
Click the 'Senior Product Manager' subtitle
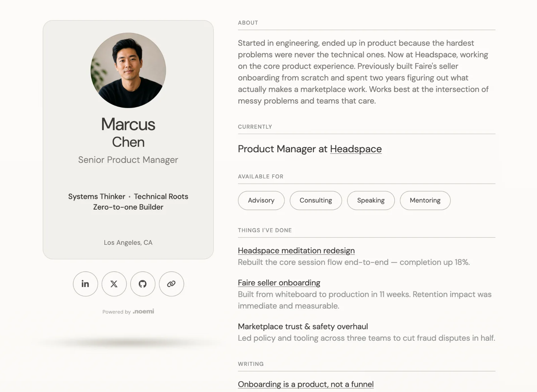point(128,160)
